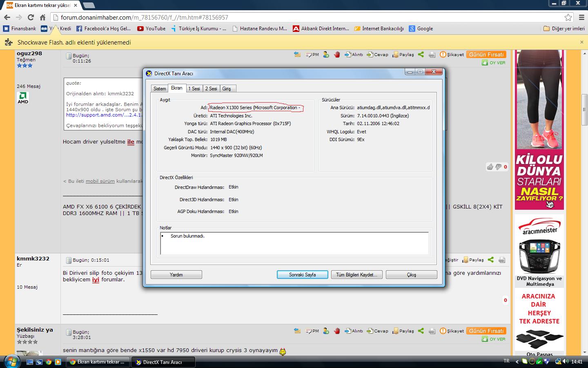Open username kmmk3232 profile
588x368 pixels.
[33, 258]
